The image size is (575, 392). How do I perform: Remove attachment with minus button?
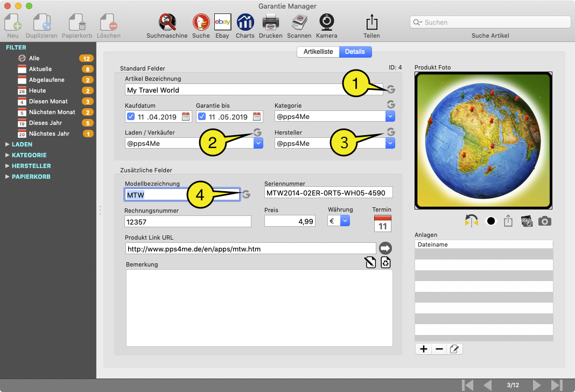[x=439, y=349]
